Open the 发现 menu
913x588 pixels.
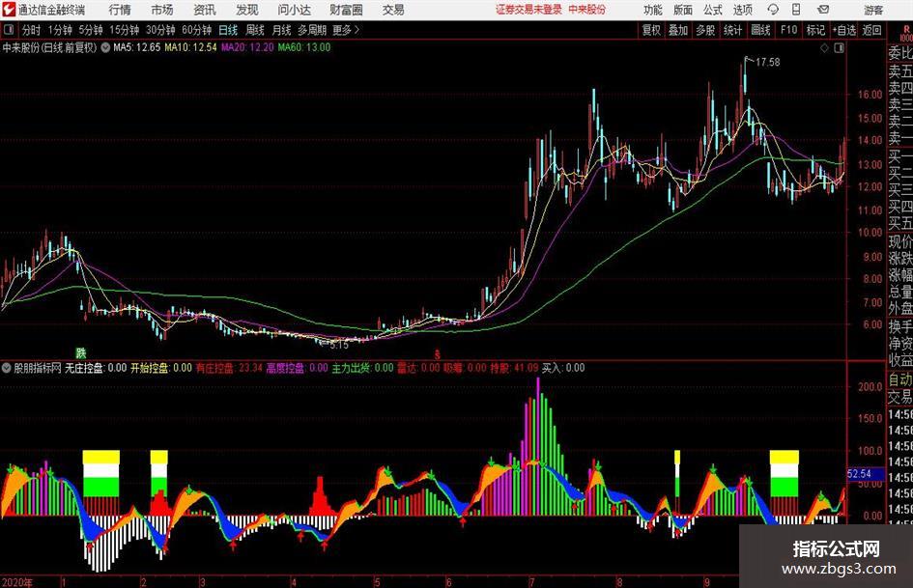click(247, 10)
